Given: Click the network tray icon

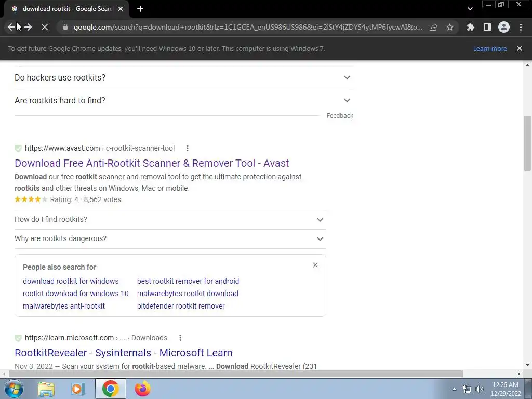Looking at the screenshot, I should [x=467, y=389].
